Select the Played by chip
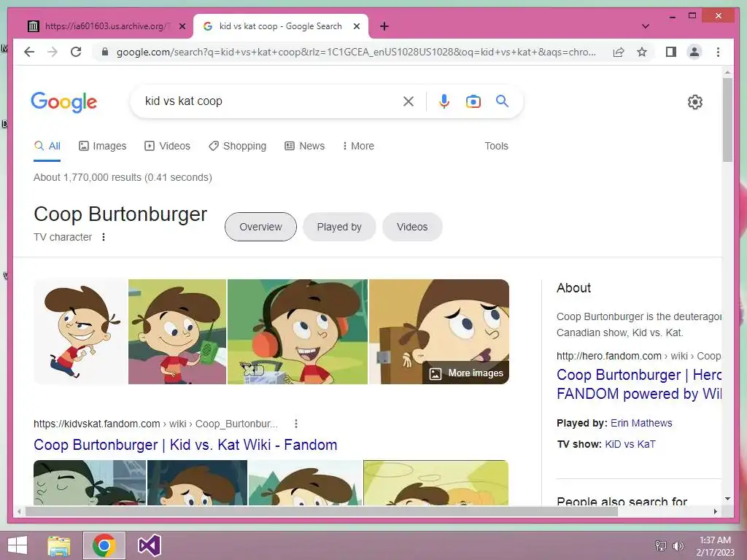The width and height of the screenshot is (747, 560). point(339,227)
